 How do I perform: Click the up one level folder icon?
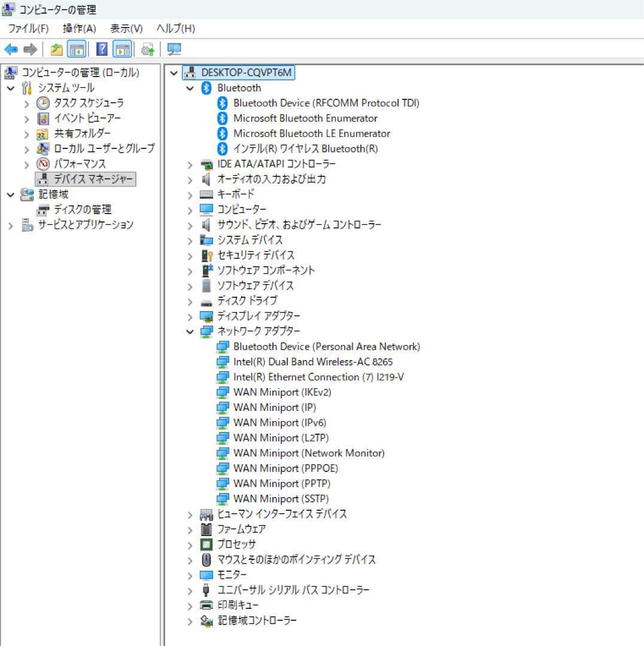[x=56, y=49]
